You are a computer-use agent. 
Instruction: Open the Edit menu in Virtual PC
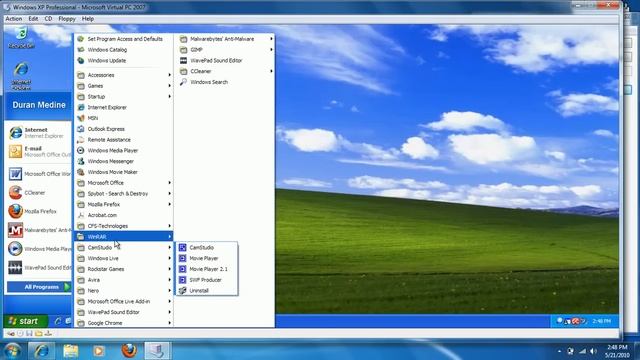coord(33,19)
